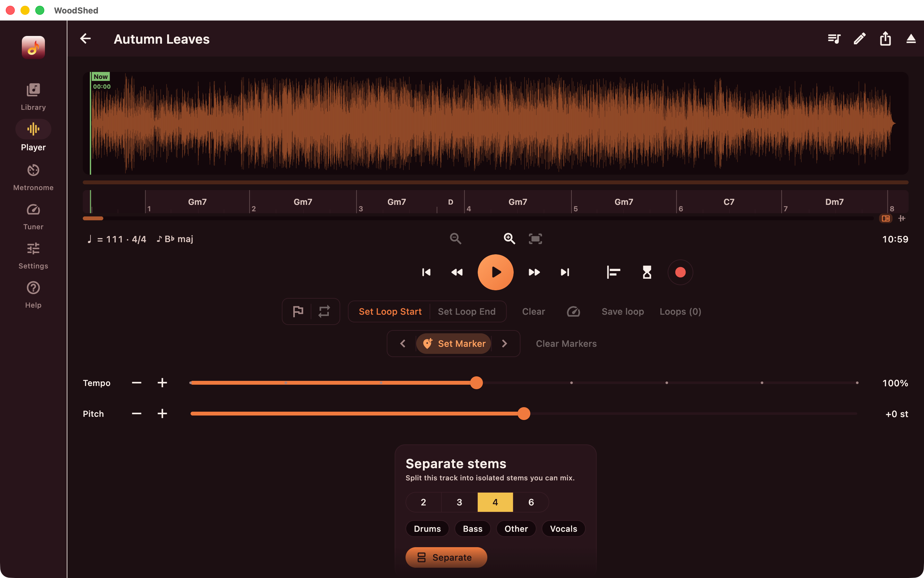
Task: Click the align-to-start icon
Action: [x=613, y=272]
